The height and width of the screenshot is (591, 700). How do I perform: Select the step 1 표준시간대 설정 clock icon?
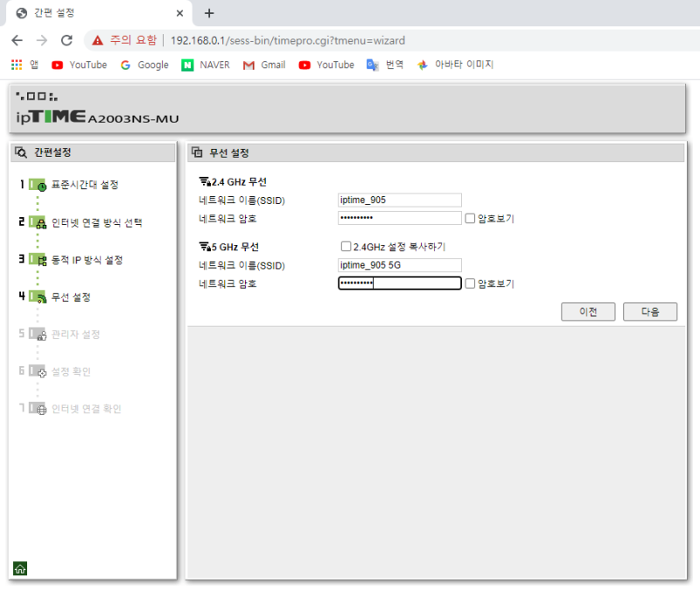click(40, 186)
